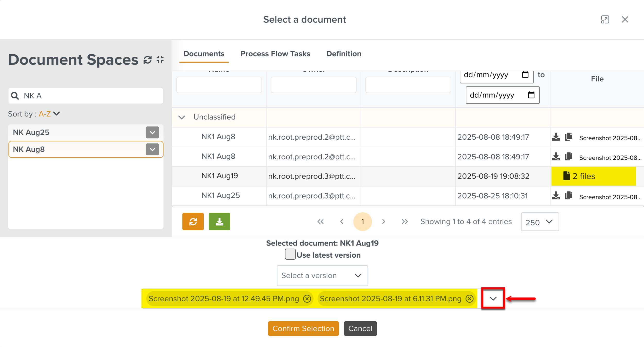Download file in NK1 Aug25 row

coord(556,196)
